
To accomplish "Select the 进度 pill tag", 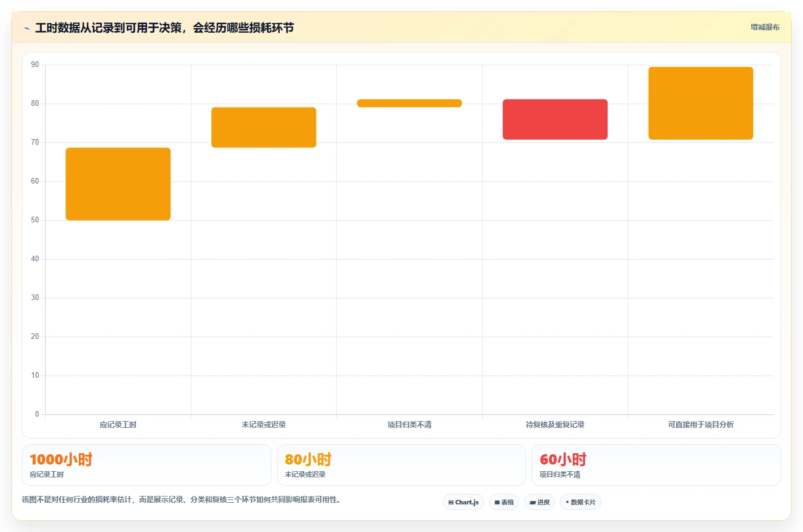I will [x=539, y=502].
